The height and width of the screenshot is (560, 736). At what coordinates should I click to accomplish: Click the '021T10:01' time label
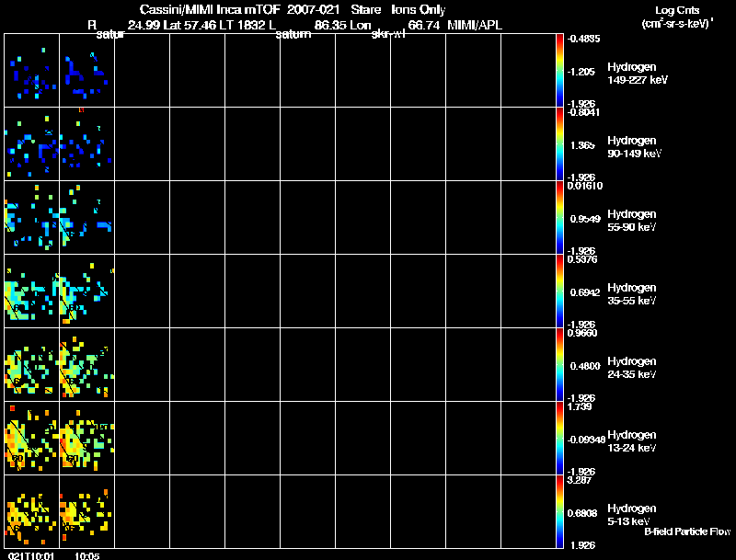(x=31, y=556)
